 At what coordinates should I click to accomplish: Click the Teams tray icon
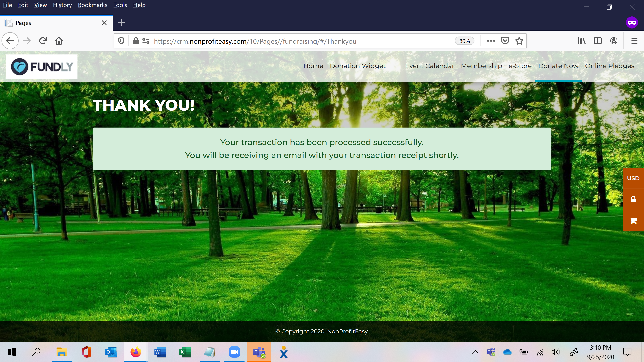coord(491,352)
